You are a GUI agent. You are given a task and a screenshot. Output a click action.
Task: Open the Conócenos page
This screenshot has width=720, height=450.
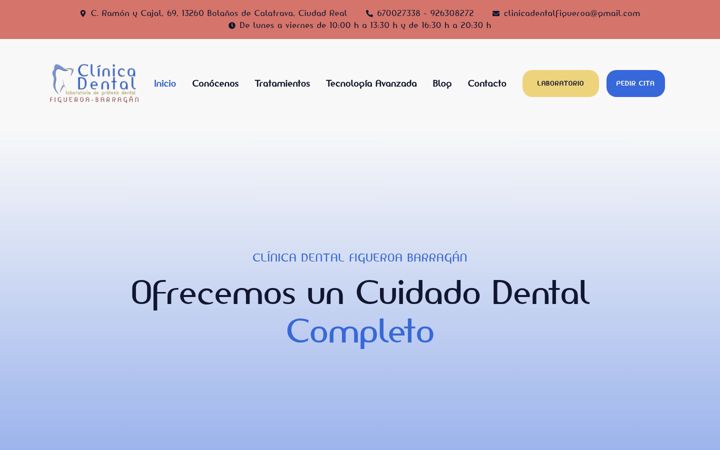point(215,84)
